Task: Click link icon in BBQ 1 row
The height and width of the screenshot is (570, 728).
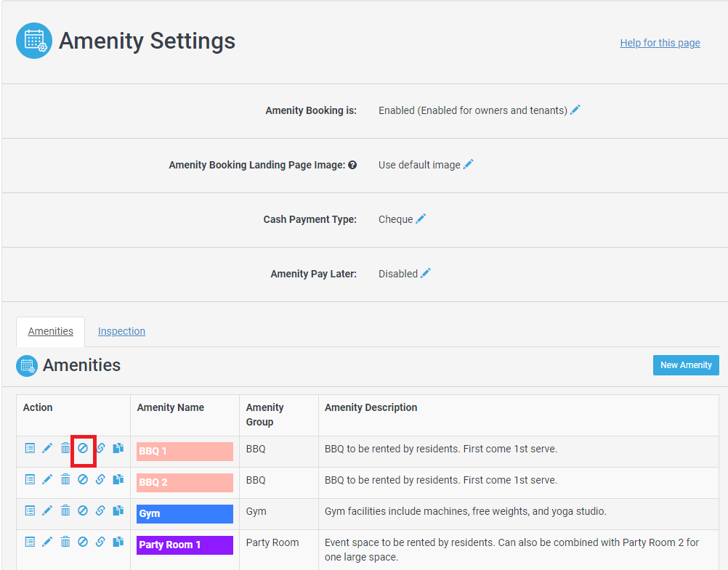Action: coord(100,449)
